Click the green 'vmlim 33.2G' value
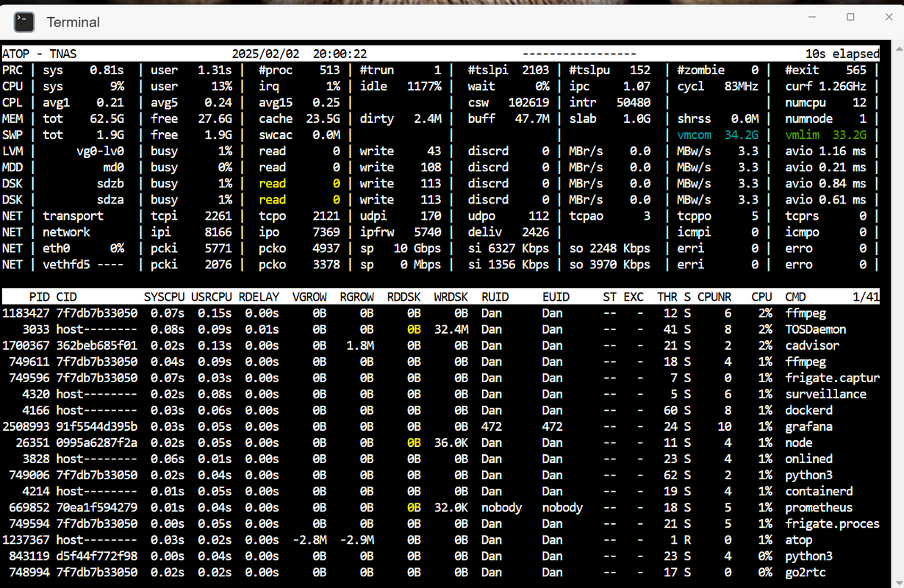Viewport: 904px width, 588px height. 825,135
